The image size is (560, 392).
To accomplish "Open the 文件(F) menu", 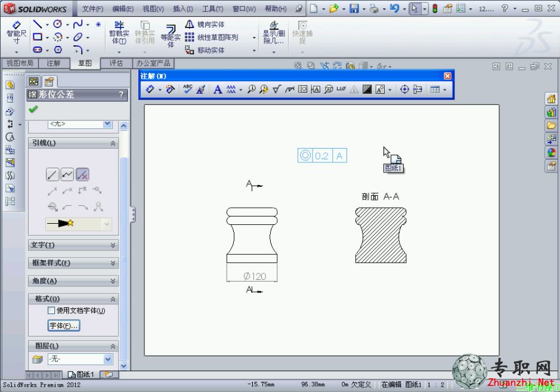I will point(92,8).
